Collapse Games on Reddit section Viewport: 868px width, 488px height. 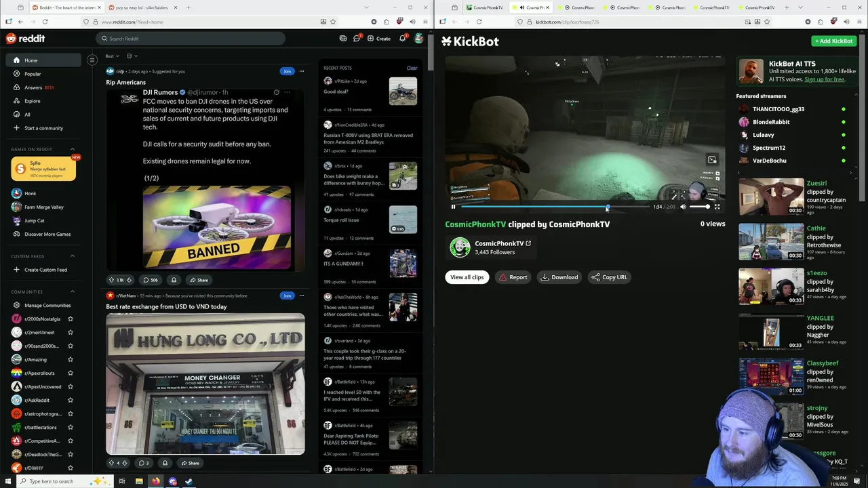pyautogui.click(x=73, y=149)
